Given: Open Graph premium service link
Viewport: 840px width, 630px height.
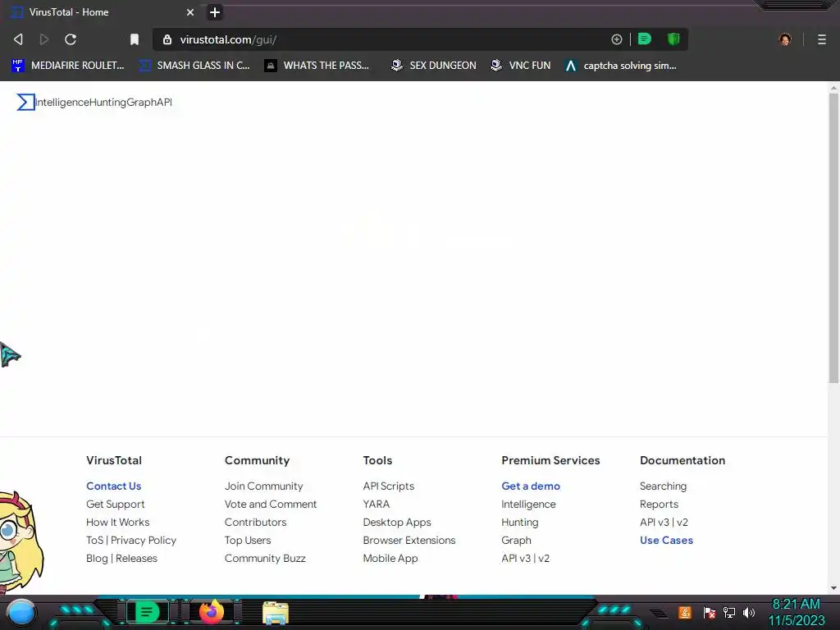Looking at the screenshot, I should pyautogui.click(x=516, y=540).
